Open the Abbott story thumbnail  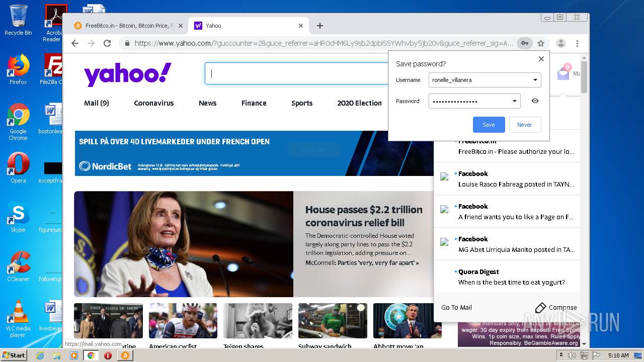click(408, 321)
